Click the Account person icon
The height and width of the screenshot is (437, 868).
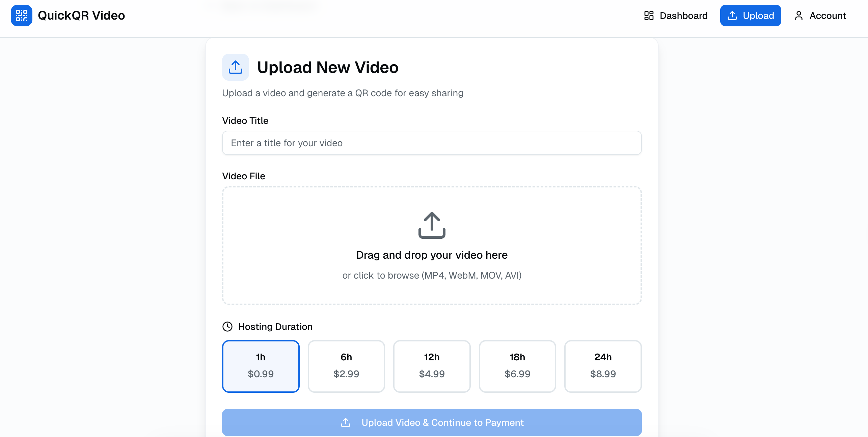798,16
